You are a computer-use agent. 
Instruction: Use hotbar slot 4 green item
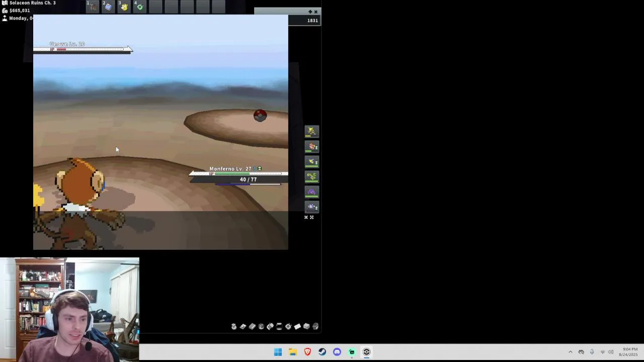pos(140,7)
